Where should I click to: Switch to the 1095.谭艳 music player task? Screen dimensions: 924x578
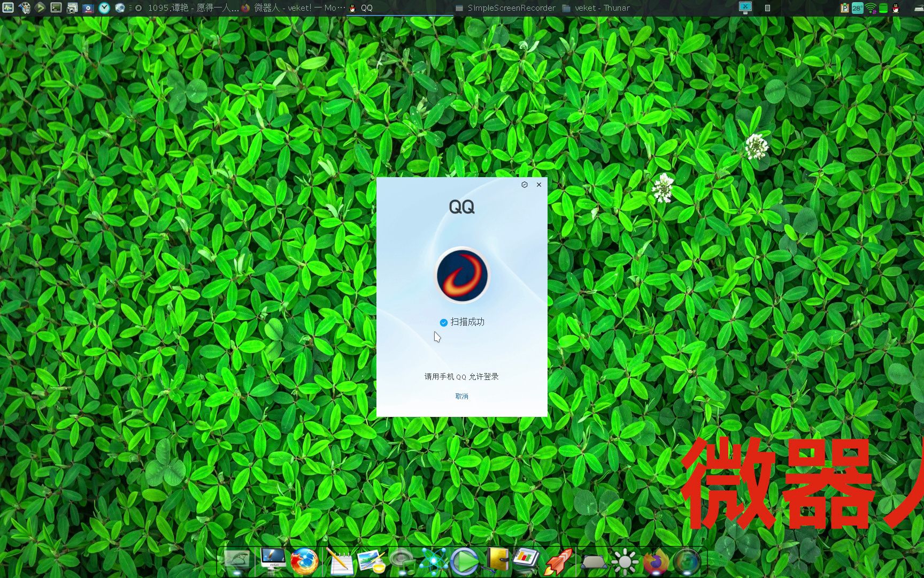coord(187,7)
